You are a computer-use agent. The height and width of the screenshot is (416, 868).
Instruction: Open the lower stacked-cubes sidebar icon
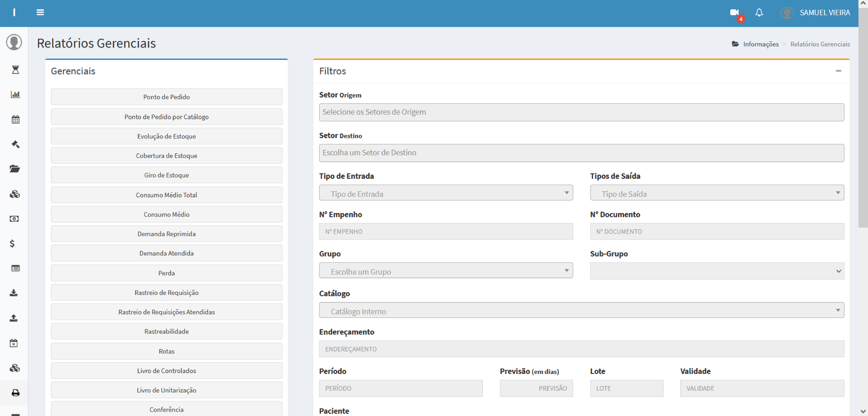(15, 368)
